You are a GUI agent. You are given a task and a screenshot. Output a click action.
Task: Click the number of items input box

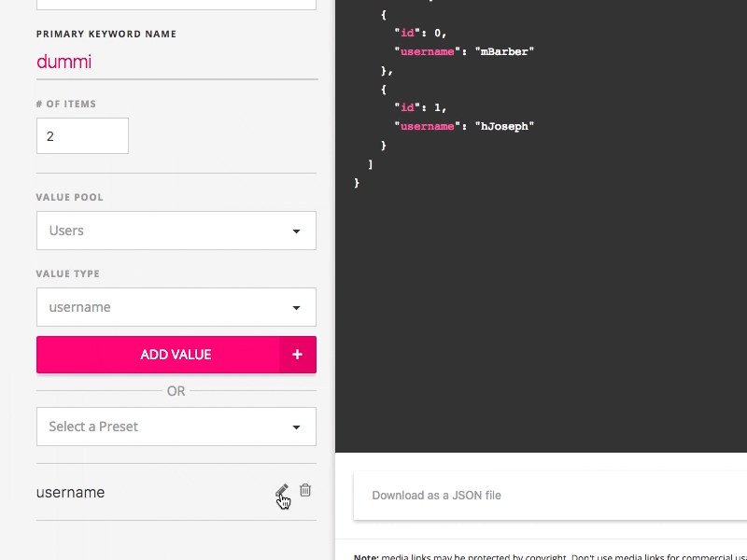[x=82, y=136]
